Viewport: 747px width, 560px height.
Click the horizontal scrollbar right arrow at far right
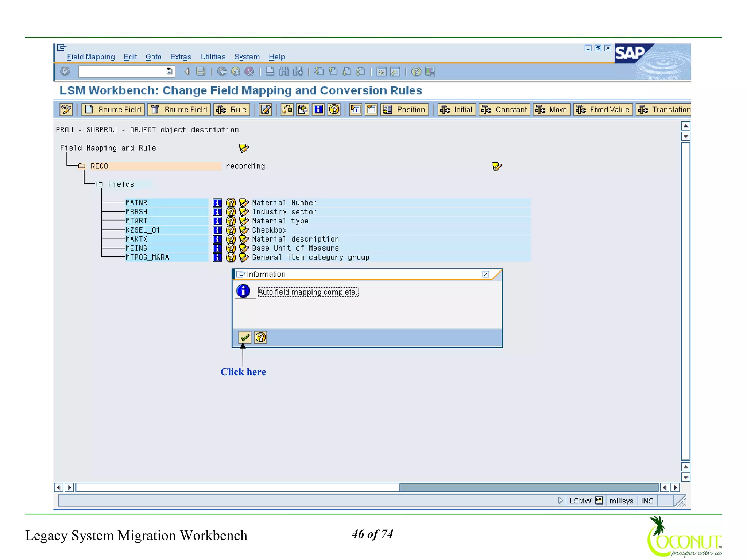tap(675, 487)
